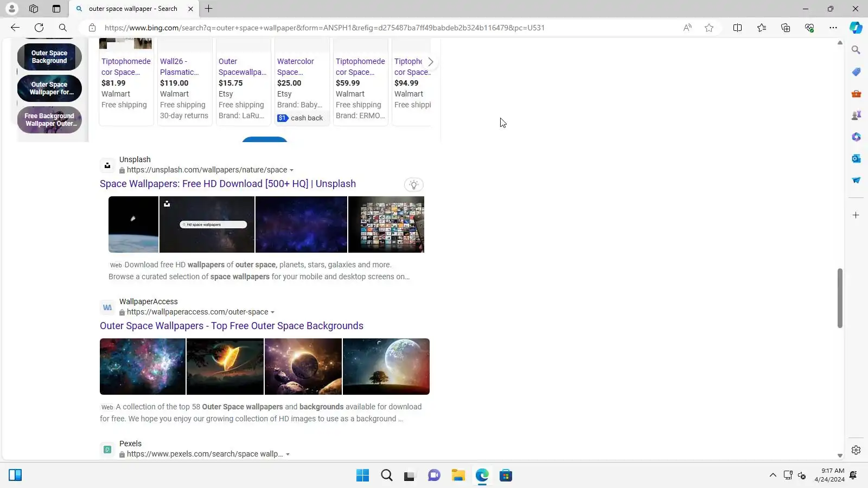
Task: Close the outer space wallpaper tab
Action: (190, 9)
